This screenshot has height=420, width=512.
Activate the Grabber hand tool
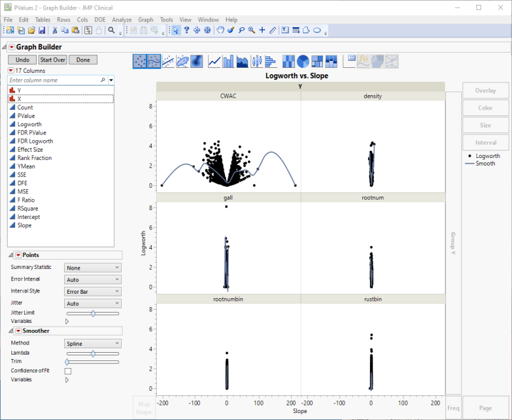click(x=220, y=30)
